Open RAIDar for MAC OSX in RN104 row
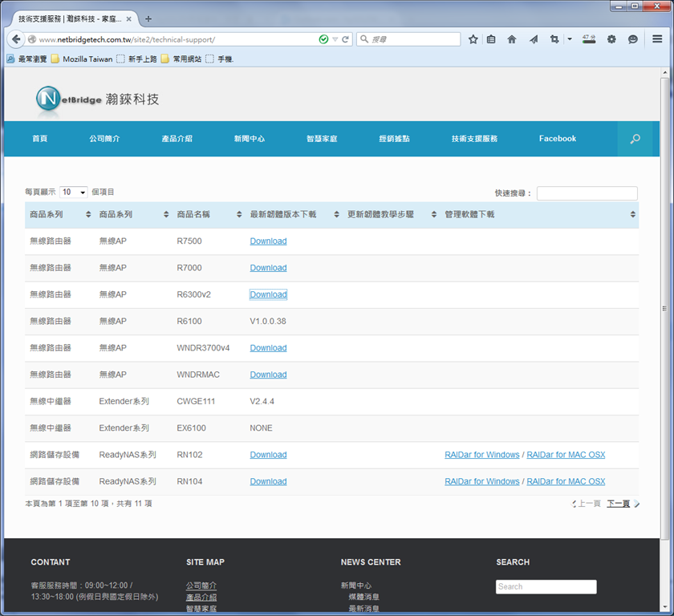The image size is (674, 616). (x=566, y=481)
